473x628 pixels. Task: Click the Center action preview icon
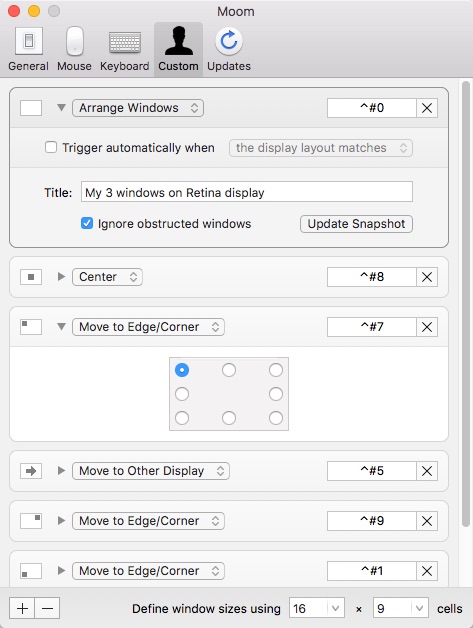(x=31, y=277)
